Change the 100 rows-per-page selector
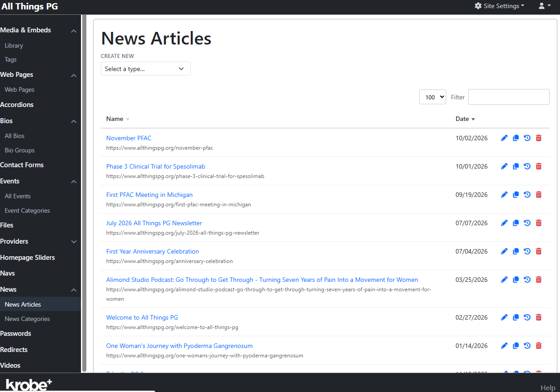 coord(433,97)
